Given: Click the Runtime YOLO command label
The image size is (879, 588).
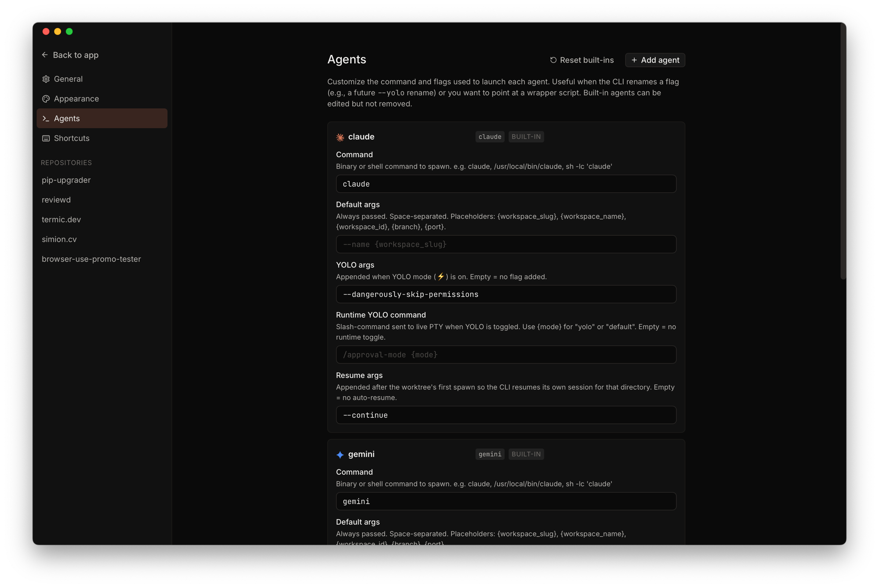Looking at the screenshot, I should point(381,315).
